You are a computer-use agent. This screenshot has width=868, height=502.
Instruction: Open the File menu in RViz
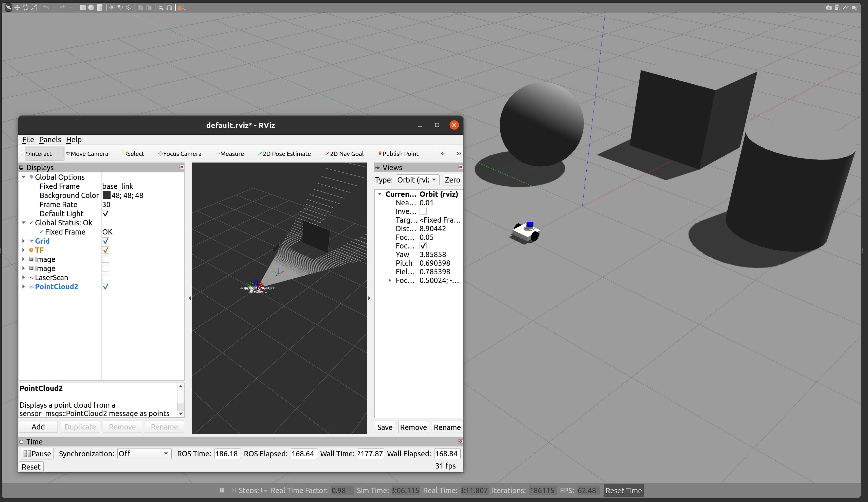[28, 139]
